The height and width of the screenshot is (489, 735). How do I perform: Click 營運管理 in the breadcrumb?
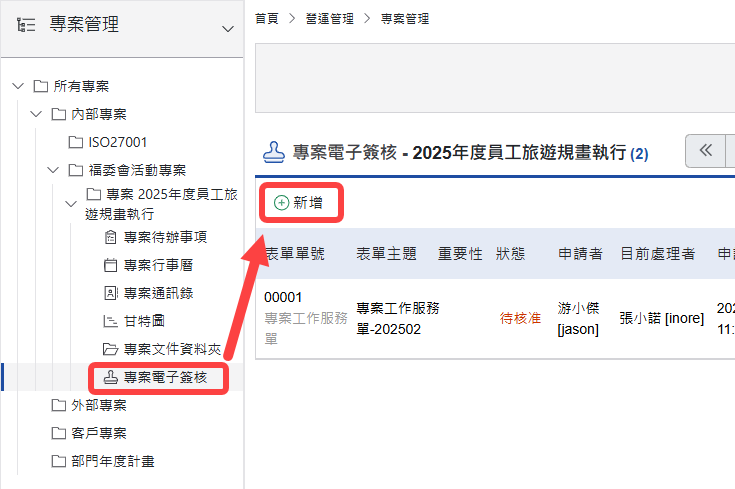pyautogui.click(x=329, y=19)
